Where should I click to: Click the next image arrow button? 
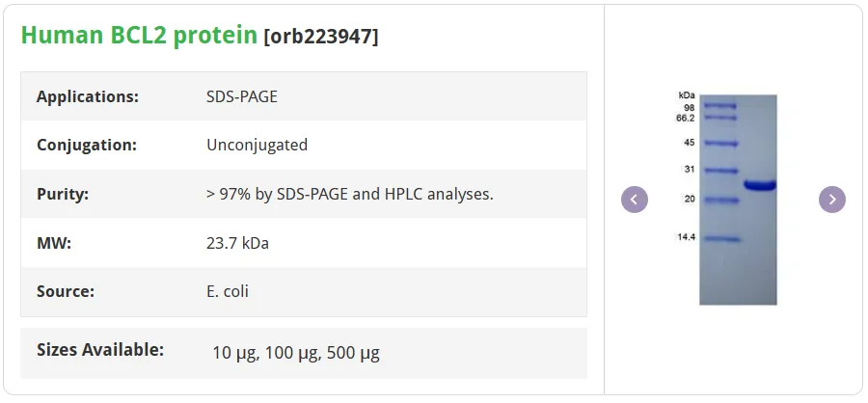click(832, 200)
